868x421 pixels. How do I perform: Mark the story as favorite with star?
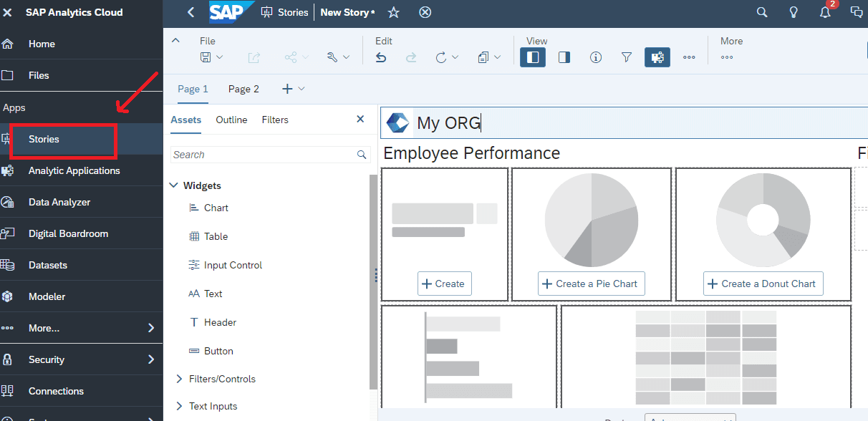(393, 12)
